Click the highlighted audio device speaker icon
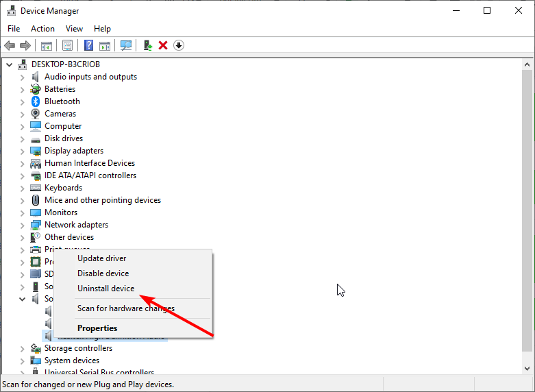Viewport: 535px width, 392px height. pos(48,336)
